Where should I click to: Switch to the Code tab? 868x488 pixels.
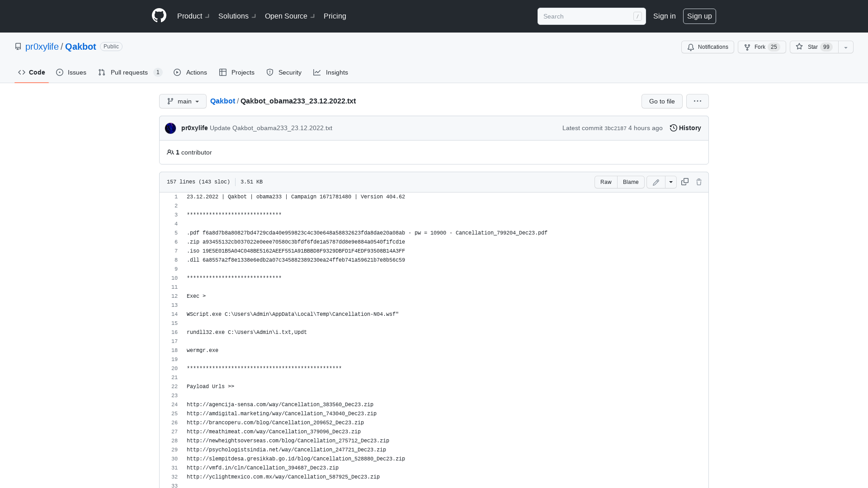click(32, 72)
